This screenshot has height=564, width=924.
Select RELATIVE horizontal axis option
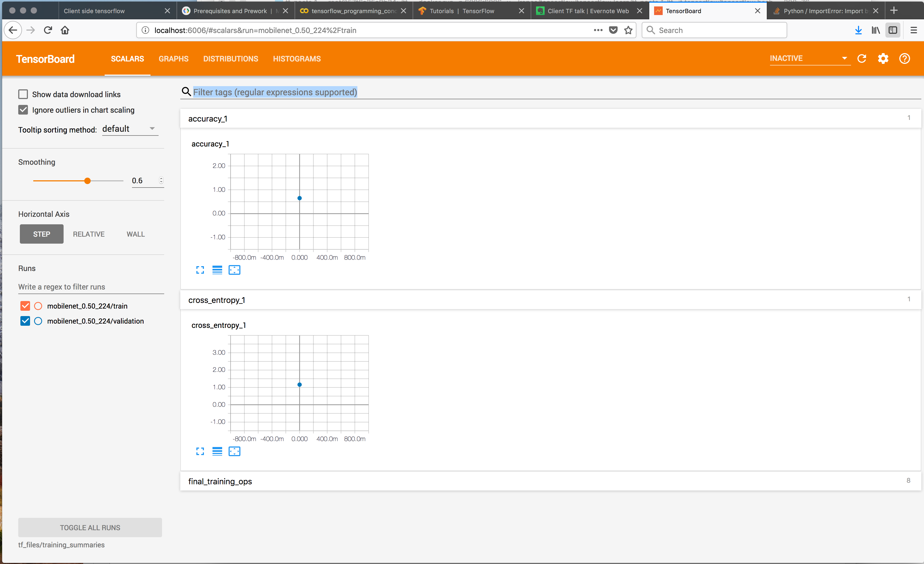click(89, 234)
